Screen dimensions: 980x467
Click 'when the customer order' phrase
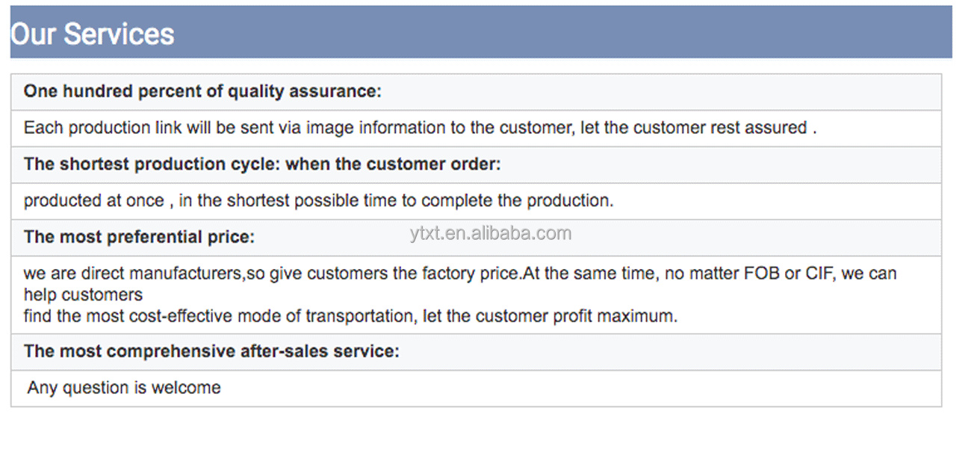pyautogui.click(x=393, y=164)
